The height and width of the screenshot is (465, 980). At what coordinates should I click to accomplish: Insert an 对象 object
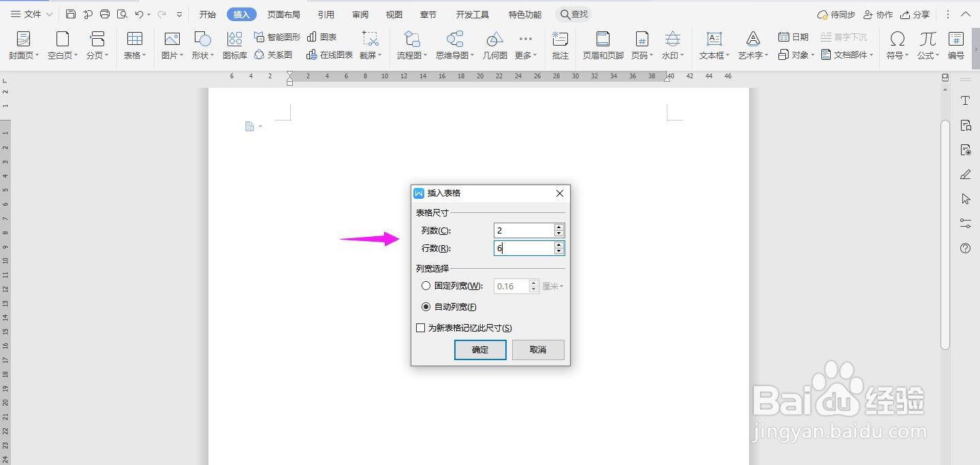[796, 54]
